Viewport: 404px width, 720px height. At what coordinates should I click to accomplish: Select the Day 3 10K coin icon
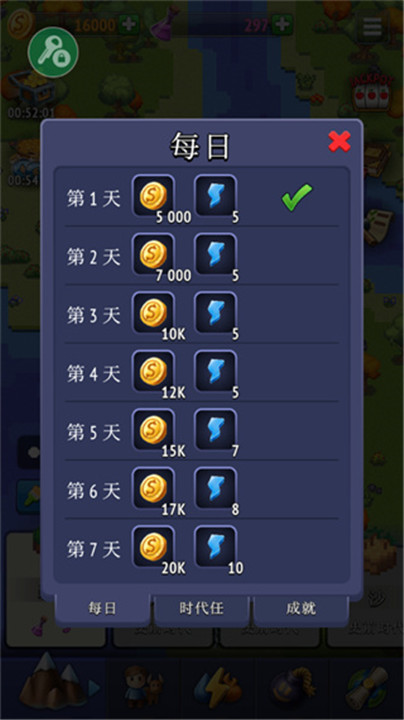pos(153,313)
